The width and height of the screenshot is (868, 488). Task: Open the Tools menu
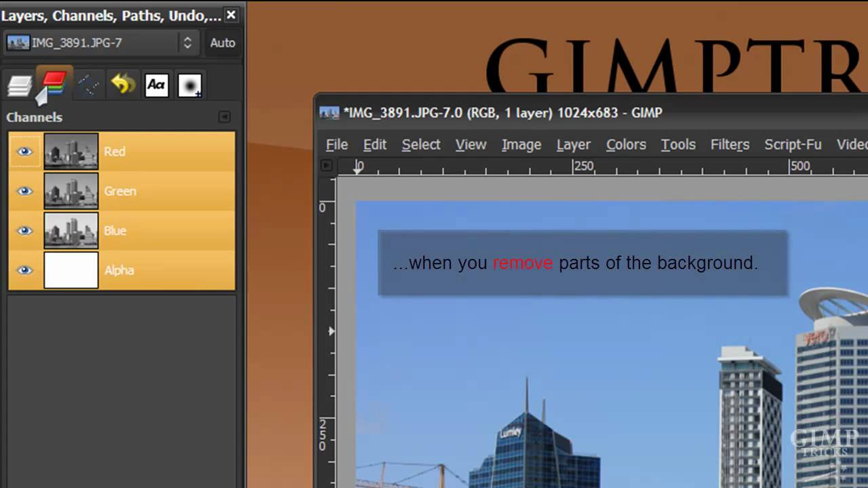pyautogui.click(x=678, y=144)
